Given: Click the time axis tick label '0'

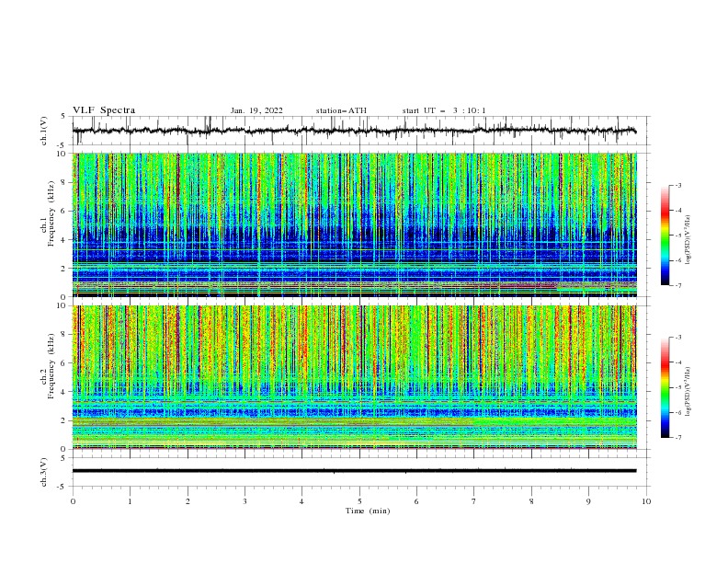Looking at the screenshot, I should click(x=73, y=501).
